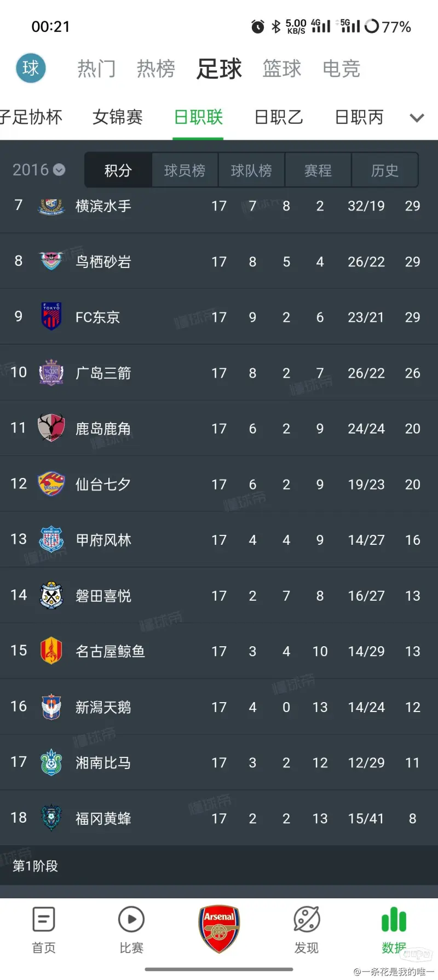
Task: Switch to the 赛程 tab
Action: [318, 170]
